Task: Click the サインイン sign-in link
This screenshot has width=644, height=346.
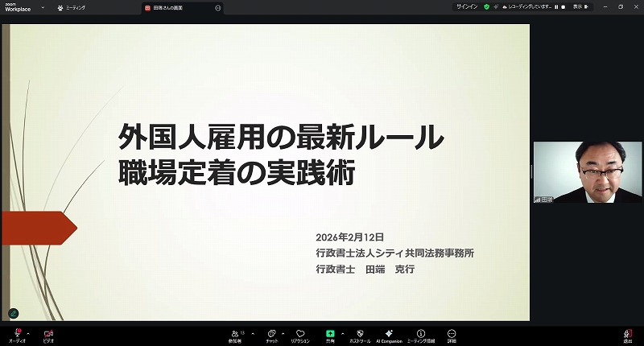Action: pyautogui.click(x=468, y=6)
